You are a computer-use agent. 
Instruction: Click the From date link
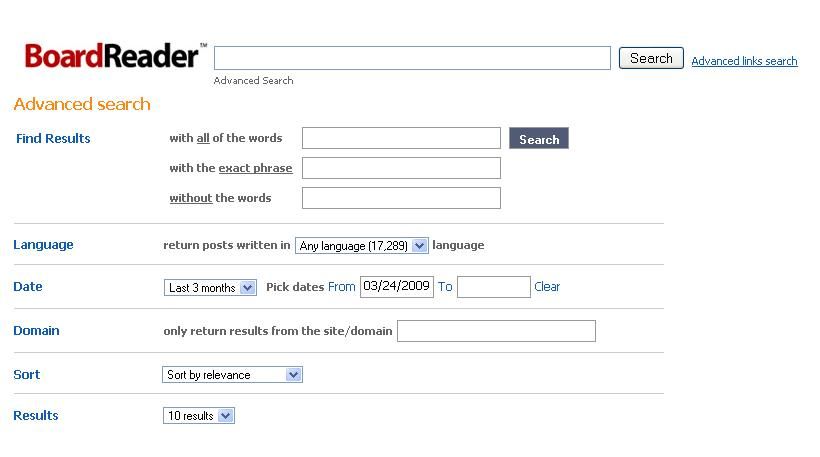[341, 287]
